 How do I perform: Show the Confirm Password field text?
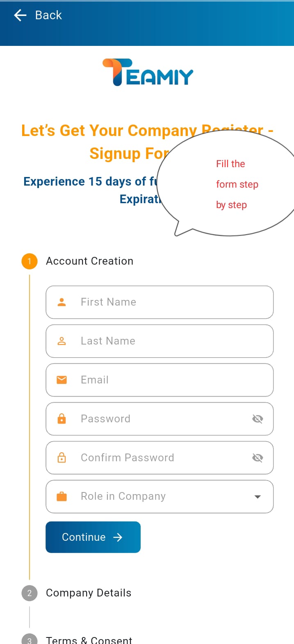click(258, 458)
